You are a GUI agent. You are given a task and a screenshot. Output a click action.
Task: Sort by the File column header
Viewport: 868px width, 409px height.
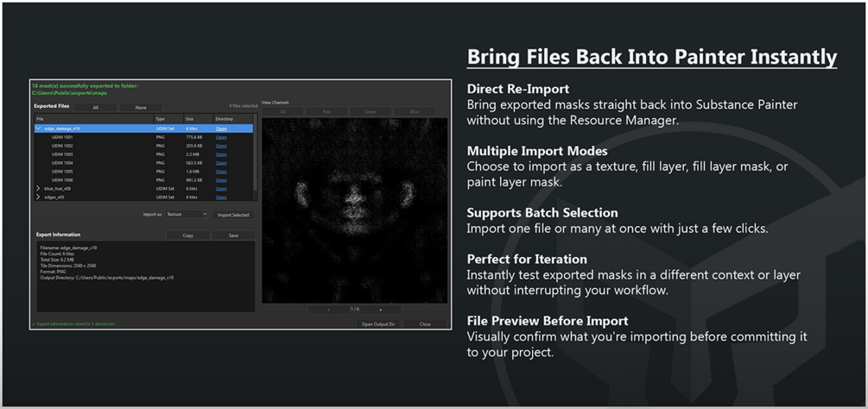click(93, 119)
